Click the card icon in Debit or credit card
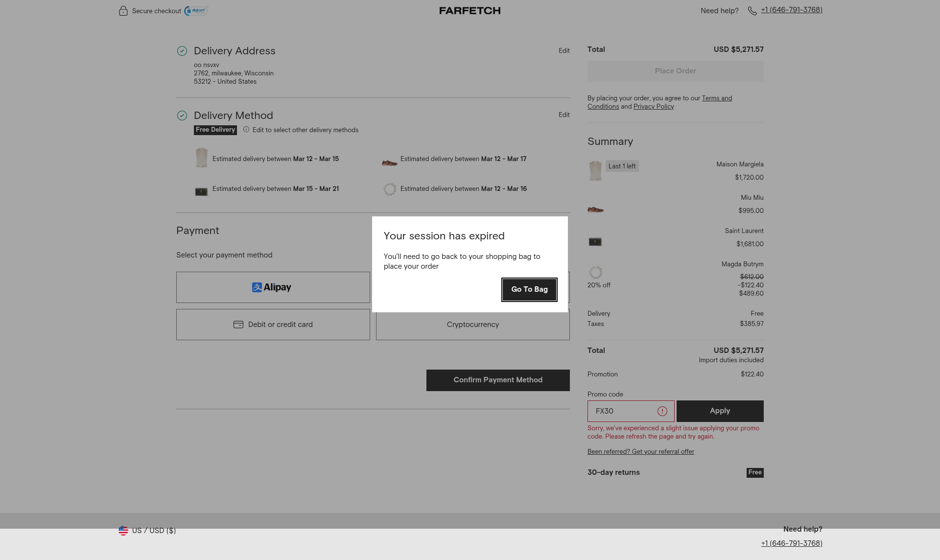Image resolution: width=940 pixels, height=560 pixels. 238,325
